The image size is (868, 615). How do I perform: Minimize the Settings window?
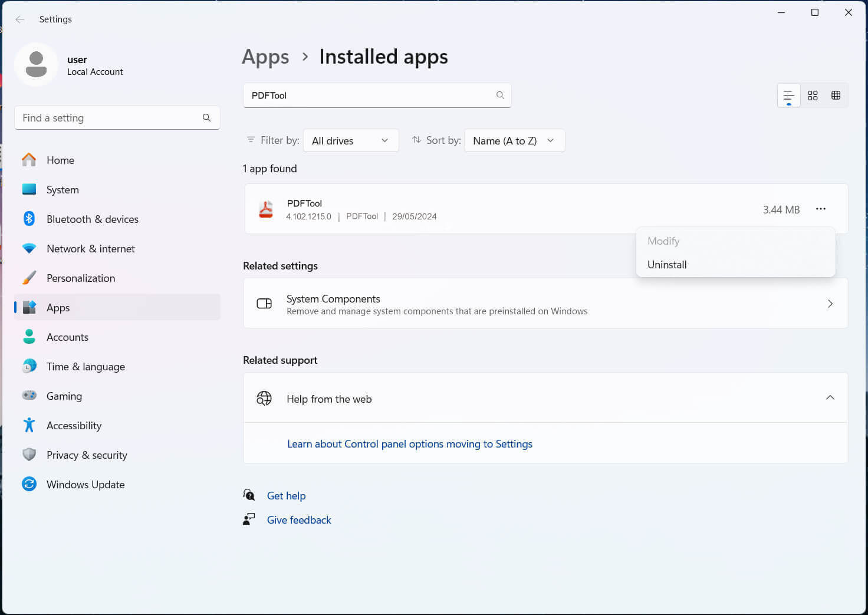[781, 12]
